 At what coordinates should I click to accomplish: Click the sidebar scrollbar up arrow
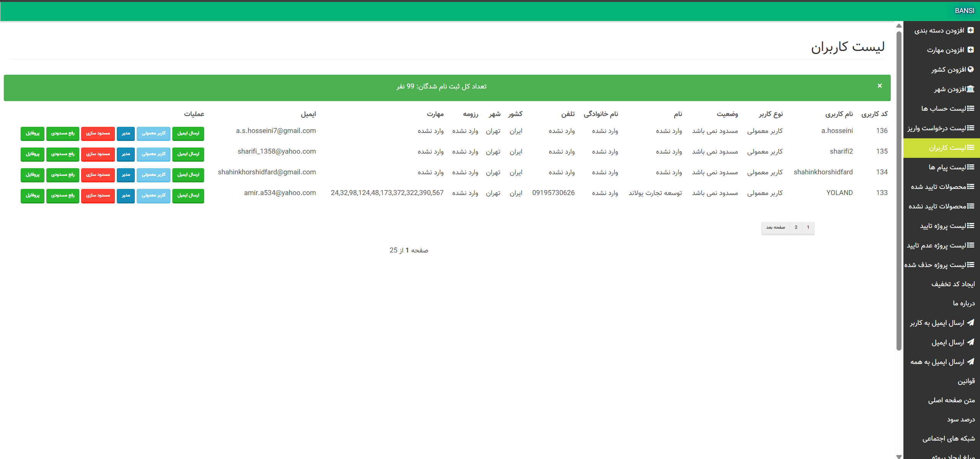tap(899, 26)
